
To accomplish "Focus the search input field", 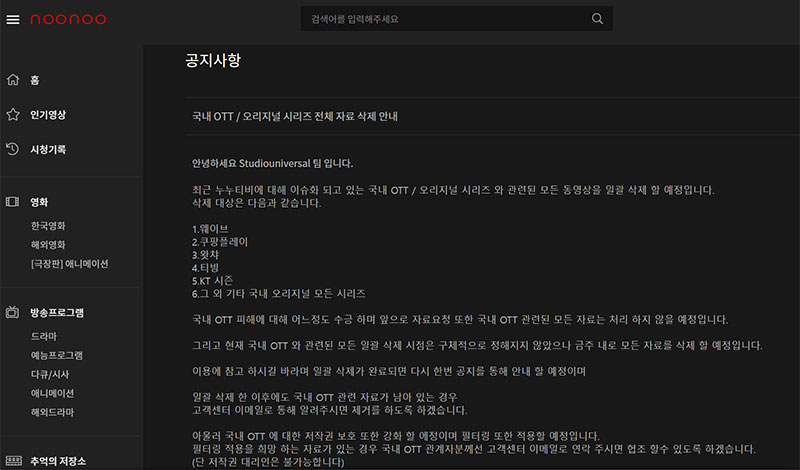I will pos(457,19).
